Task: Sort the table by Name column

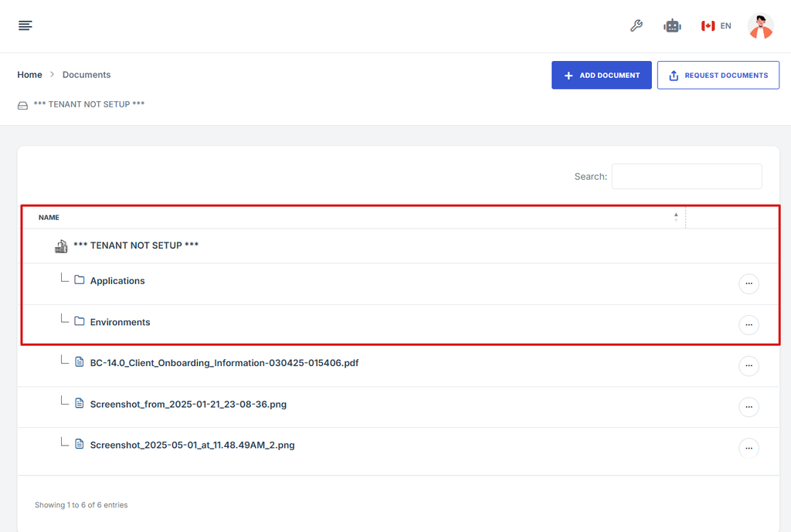Action: (49, 218)
